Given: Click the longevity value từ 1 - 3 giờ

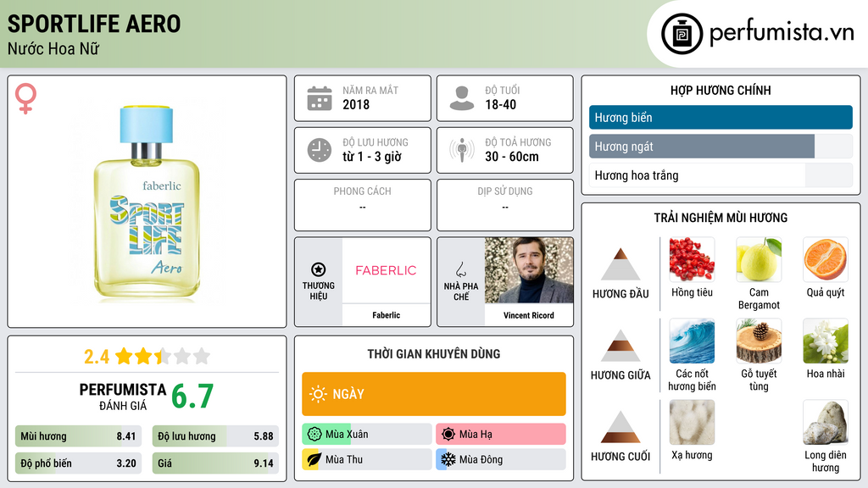Looking at the screenshot, I should pos(372,157).
